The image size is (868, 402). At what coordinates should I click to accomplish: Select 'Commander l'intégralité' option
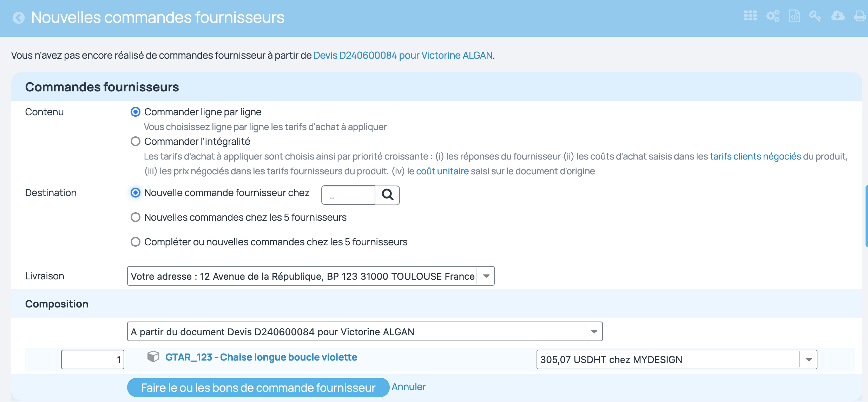[x=136, y=141]
